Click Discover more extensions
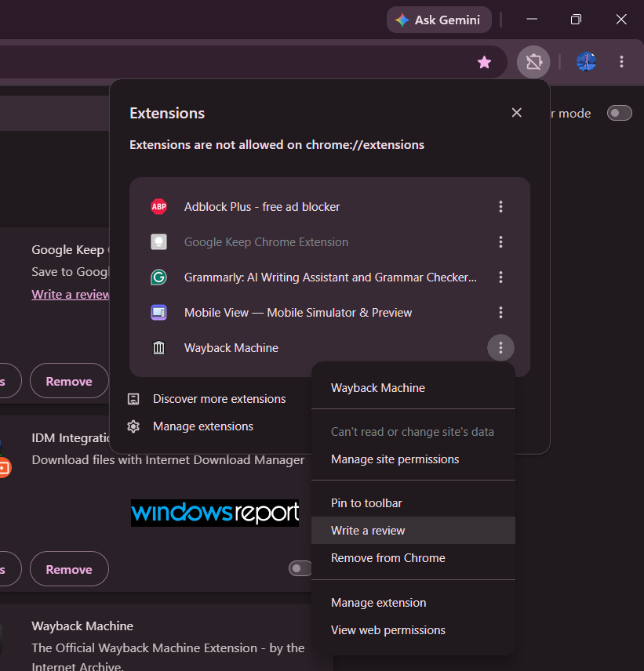Image resolution: width=644 pixels, height=671 pixels. 219,399
